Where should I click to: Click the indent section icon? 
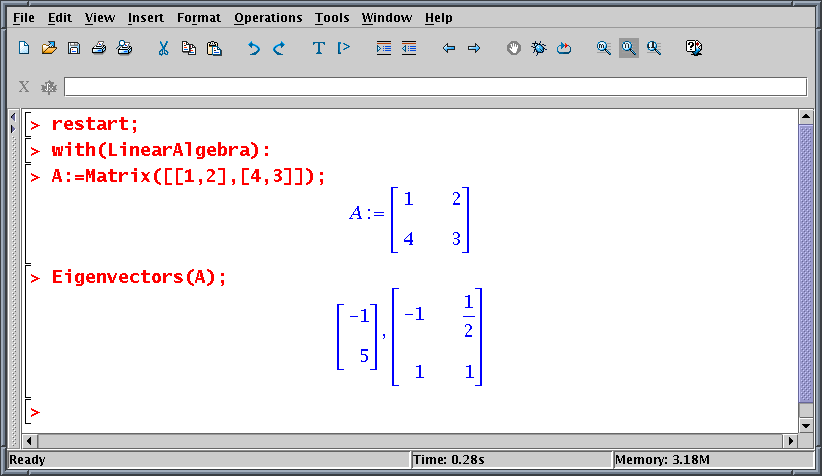tap(384, 48)
